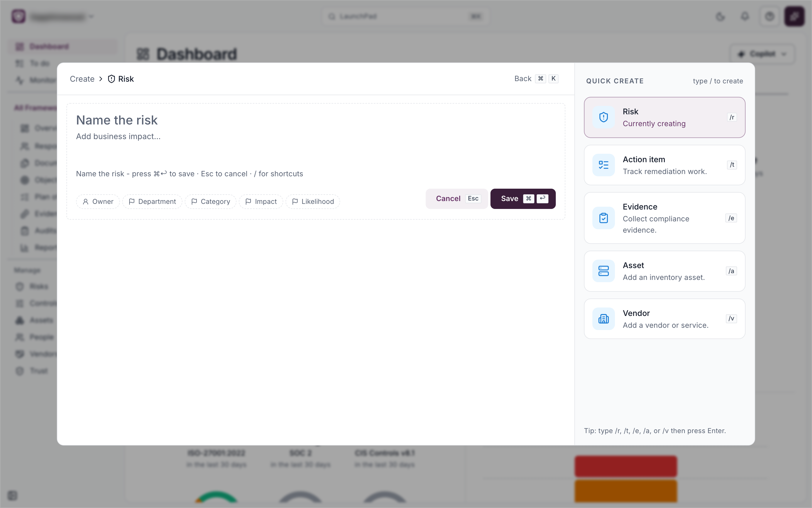Click the Action item checklist icon
This screenshot has width=812, height=508.
point(603,165)
